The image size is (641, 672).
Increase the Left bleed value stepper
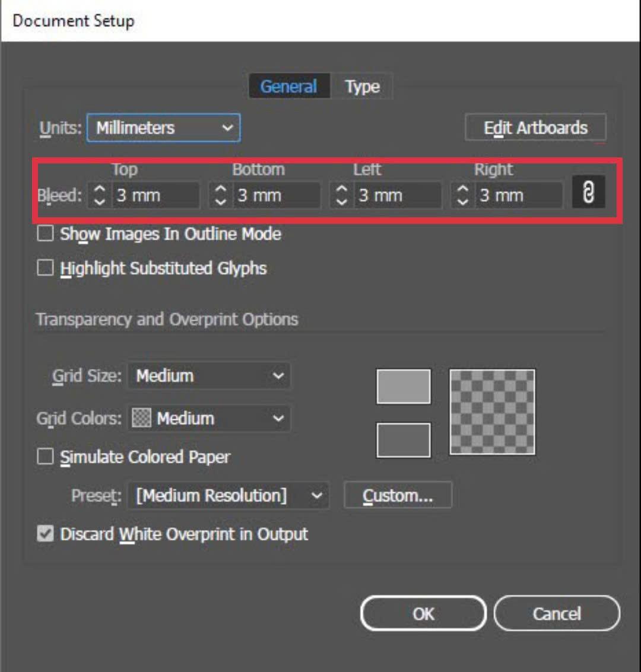(341, 189)
